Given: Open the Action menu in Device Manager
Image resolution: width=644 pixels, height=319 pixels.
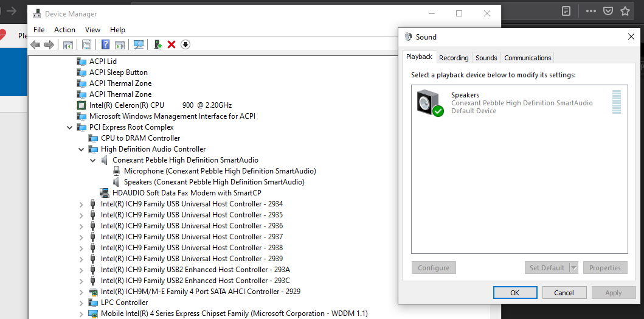Looking at the screenshot, I should pyautogui.click(x=65, y=30).
